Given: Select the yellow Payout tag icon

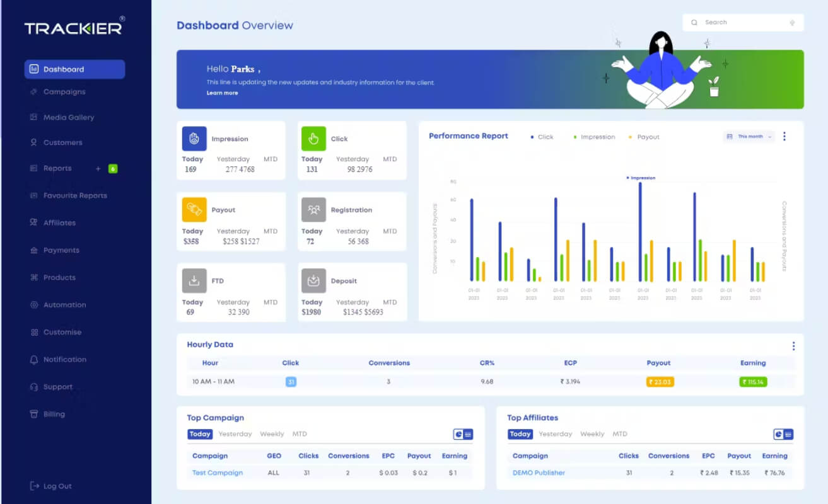Looking at the screenshot, I should coord(194,210).
